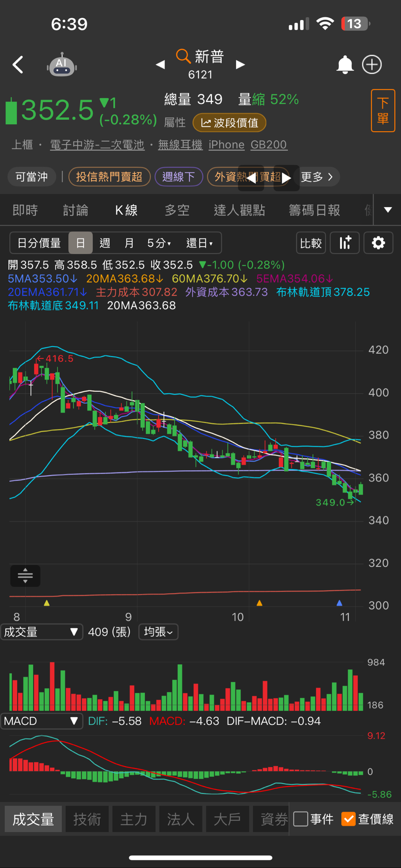Open the MACD indicator dropdown
Viewport: 401px width, 868px height.
coord(42,721)
